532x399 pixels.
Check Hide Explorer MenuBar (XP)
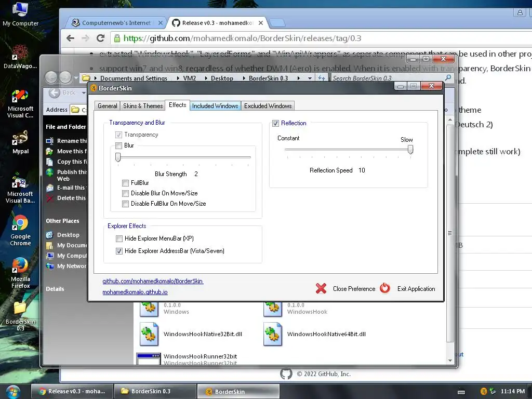pos(119,238)
